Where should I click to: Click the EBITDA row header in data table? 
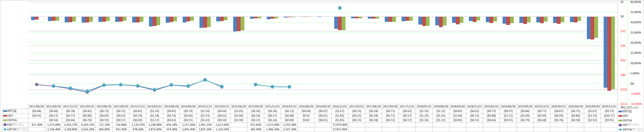click(x=16, y=120)
